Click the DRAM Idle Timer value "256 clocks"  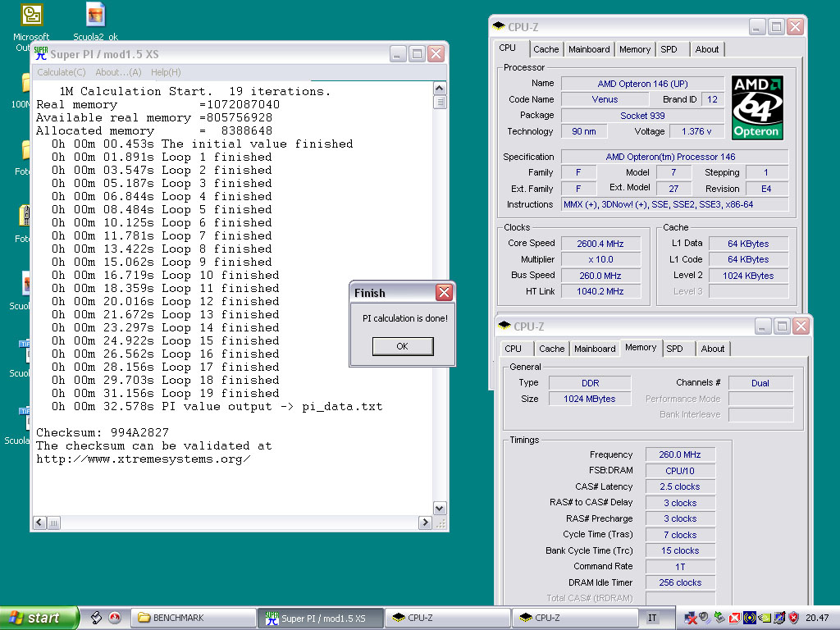point(680,582)
